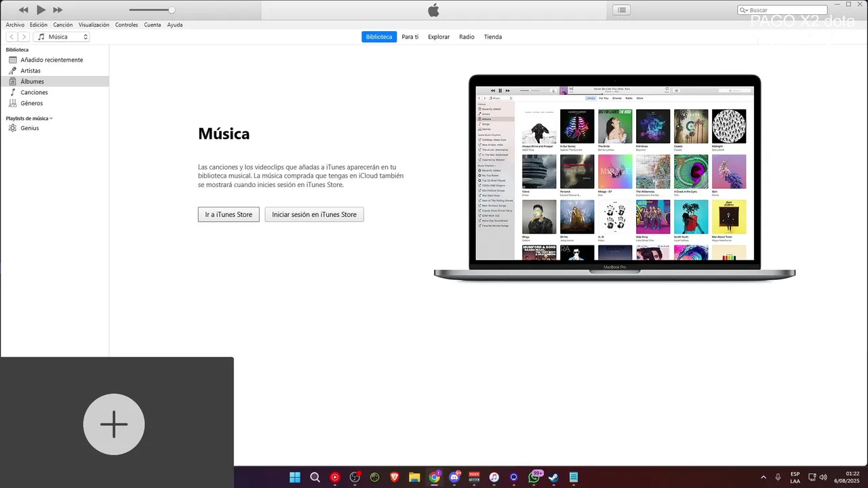Open the Windows Start menu
The height and width of the screenshot is (488, 868).
point(295,477)
